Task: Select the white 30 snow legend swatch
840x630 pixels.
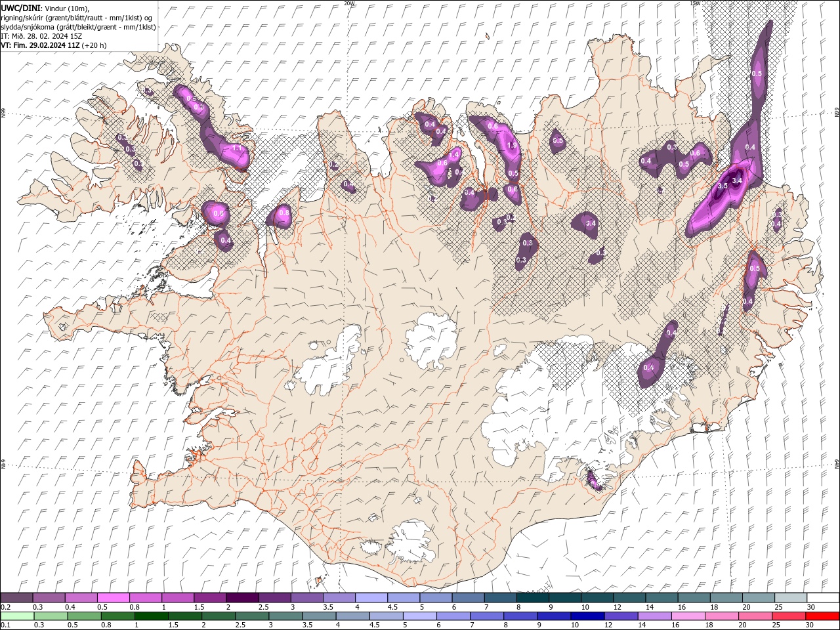Action: [x=823, y=598]
